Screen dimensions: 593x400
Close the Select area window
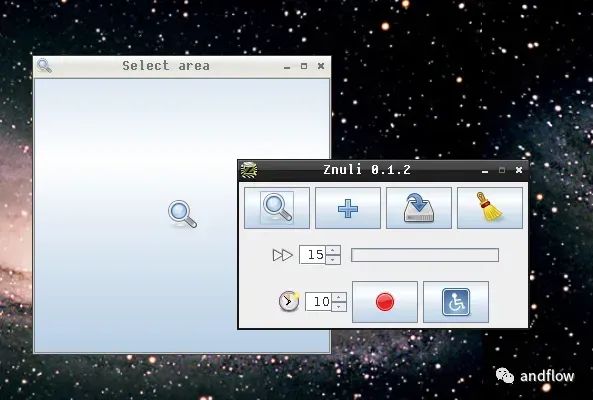pyautogui.click(x=321, y=66)
